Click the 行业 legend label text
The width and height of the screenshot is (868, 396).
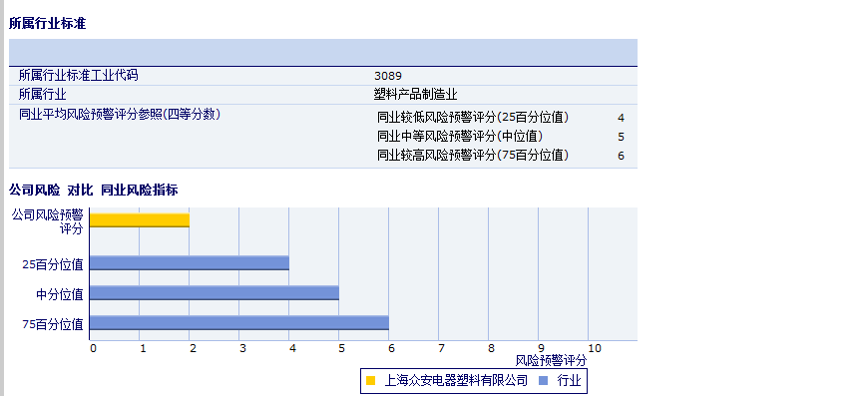(569, 380)
